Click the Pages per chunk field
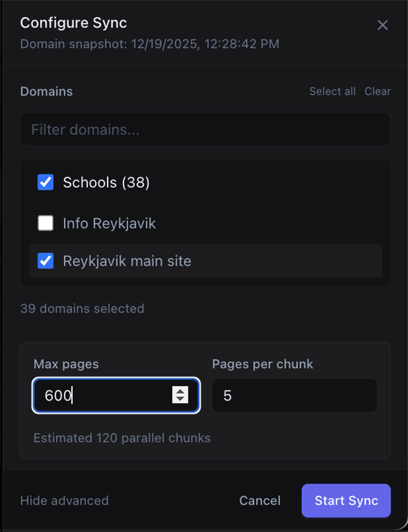Image resolution: width=408 pixels, height=532 pixels. coord(294,395)
